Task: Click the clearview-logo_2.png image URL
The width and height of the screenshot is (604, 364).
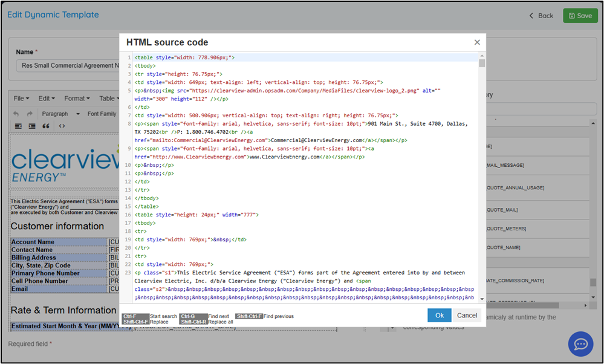Action: (x=304, y=91)
